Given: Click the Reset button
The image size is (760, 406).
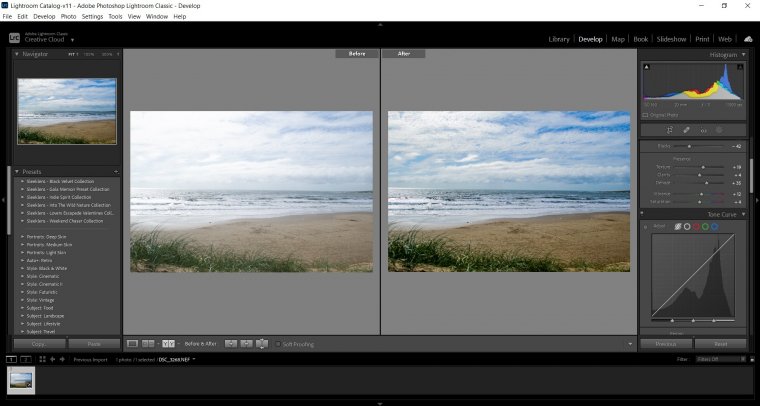Looking at the screenshot, I should pyautogui.click(x=721, y=344).
